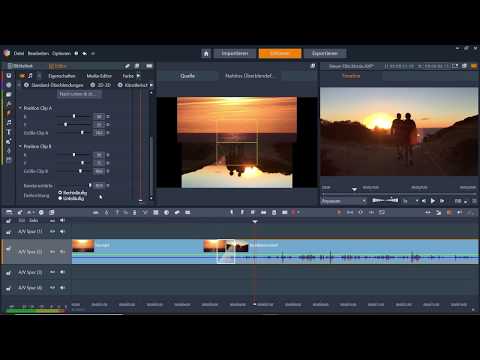The width and height of the screenshot is (480, 360).
Task: Click the rightmost icon in editor panel header
Action: point(149,66)
